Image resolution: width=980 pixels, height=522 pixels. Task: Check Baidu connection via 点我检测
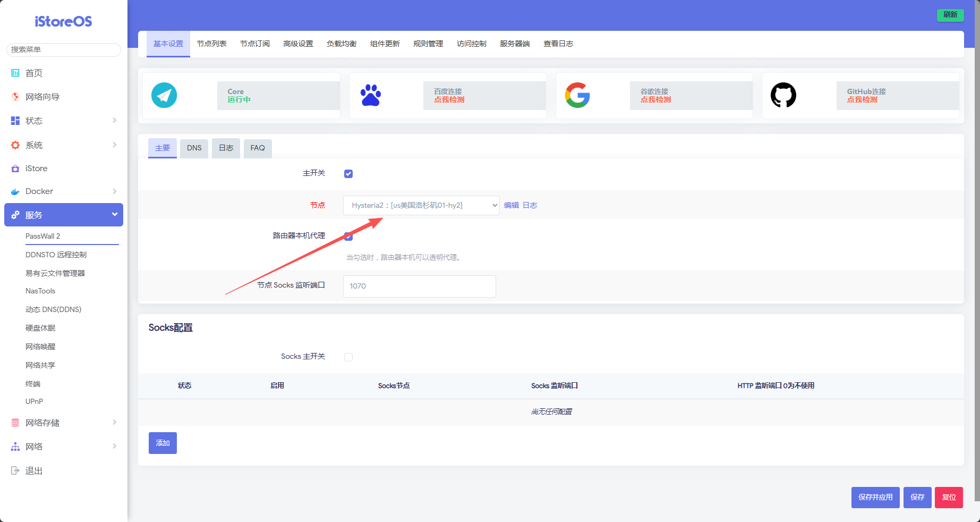[449, 100]
